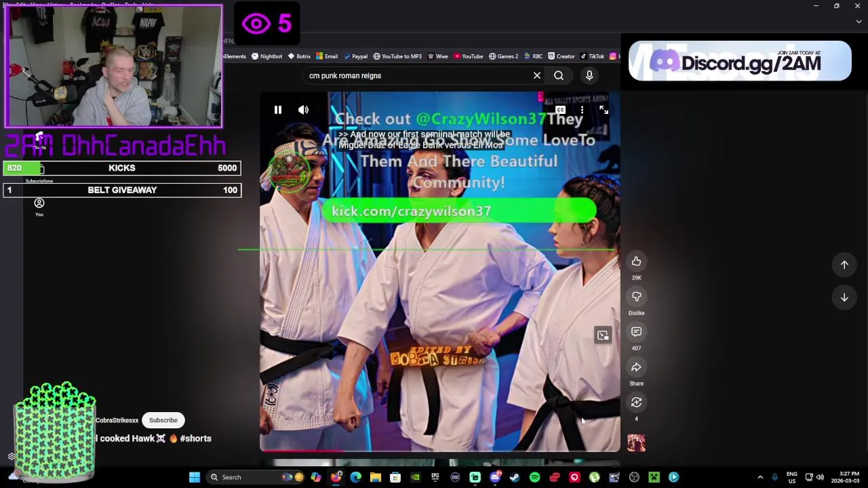Open the green creeper-face taskbar icon
Image resolution: width=868 pixels, height=488 pixels.
coord(654,477)
